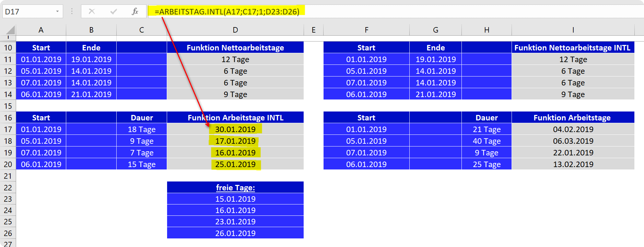Click the formula bar resize dots handle
The width and height of the screenshot is (644, 247).
coord(72,12)
